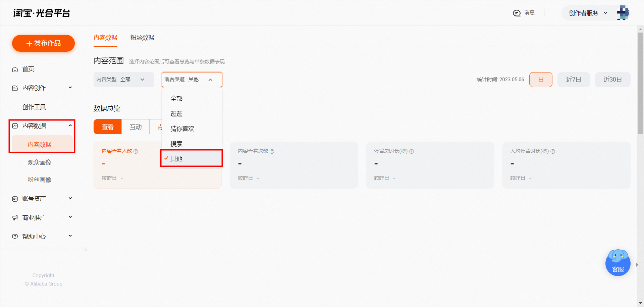Select the 日 time range button
Screen dimensions: 644x307
541,80
